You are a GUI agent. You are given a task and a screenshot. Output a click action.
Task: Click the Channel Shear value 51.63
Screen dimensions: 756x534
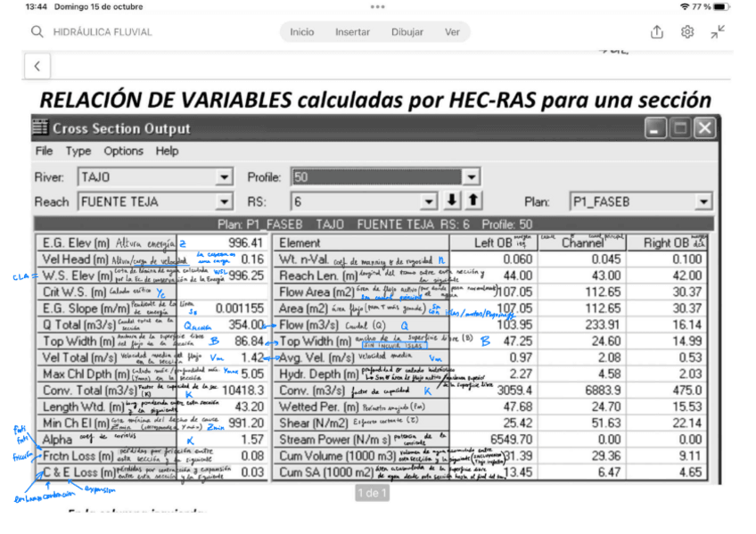click(x=606, y=423)
